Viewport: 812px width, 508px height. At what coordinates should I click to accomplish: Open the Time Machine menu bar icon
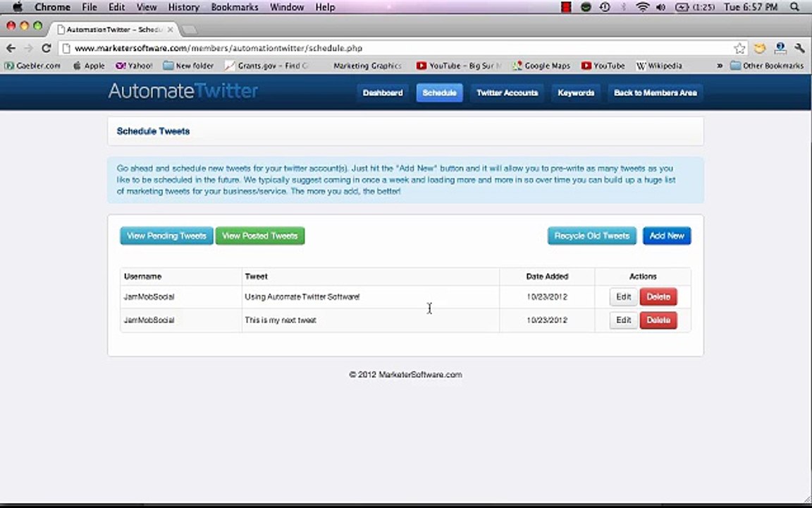(604, 7)
